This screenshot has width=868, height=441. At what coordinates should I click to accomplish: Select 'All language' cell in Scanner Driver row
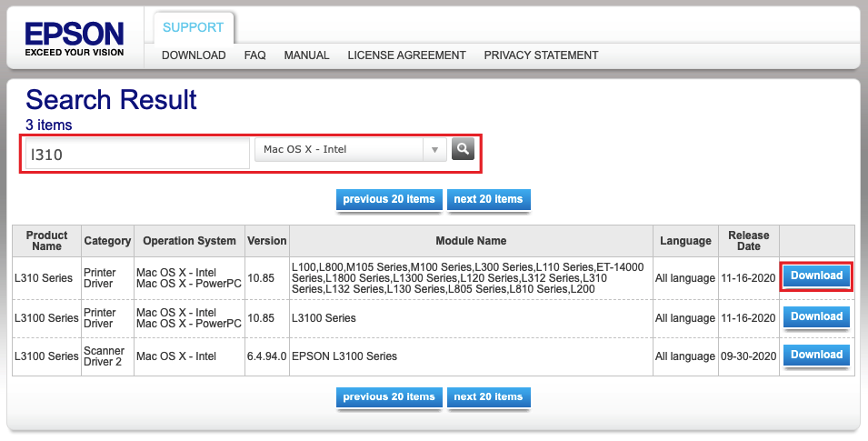click(685, 356)
